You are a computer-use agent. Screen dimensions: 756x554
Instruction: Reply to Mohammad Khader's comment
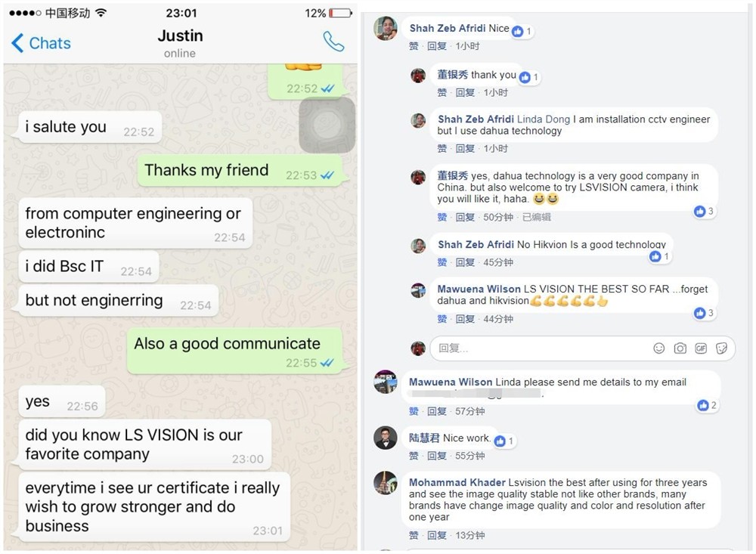[437, 535]
